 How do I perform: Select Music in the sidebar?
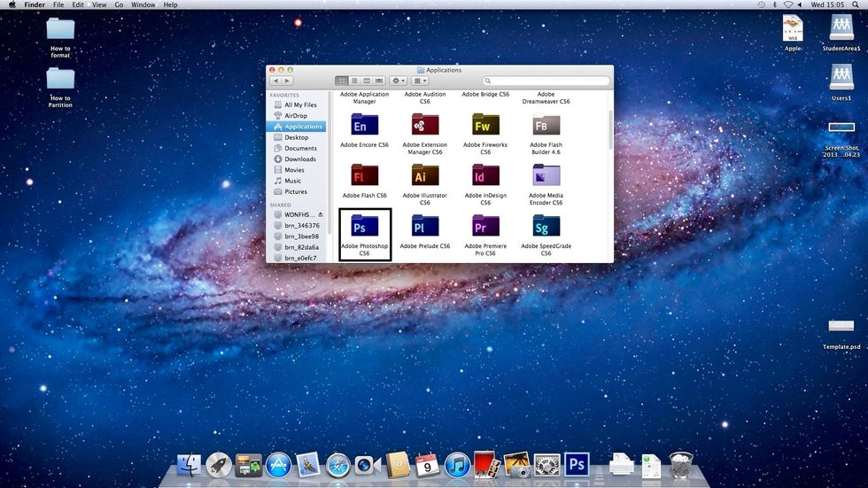(x=296, y=181)
